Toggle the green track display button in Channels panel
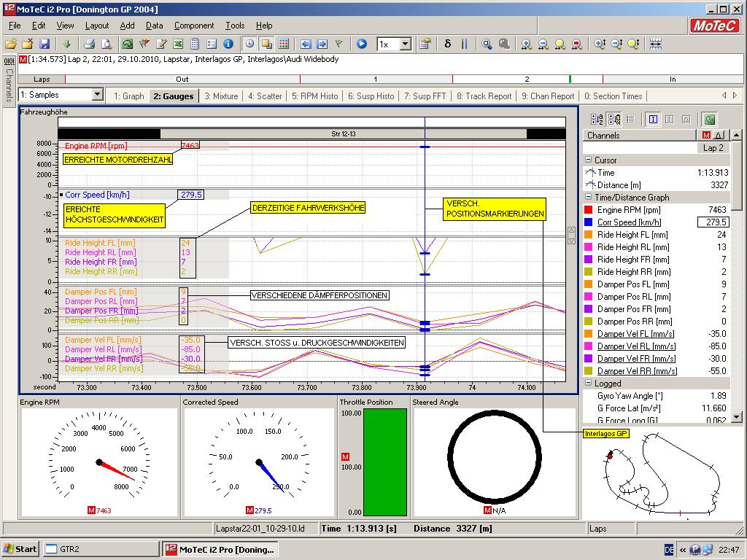Image resolution: width=747 pixels, height=560 pixels. pyautogui.click(x=709, y=120)
